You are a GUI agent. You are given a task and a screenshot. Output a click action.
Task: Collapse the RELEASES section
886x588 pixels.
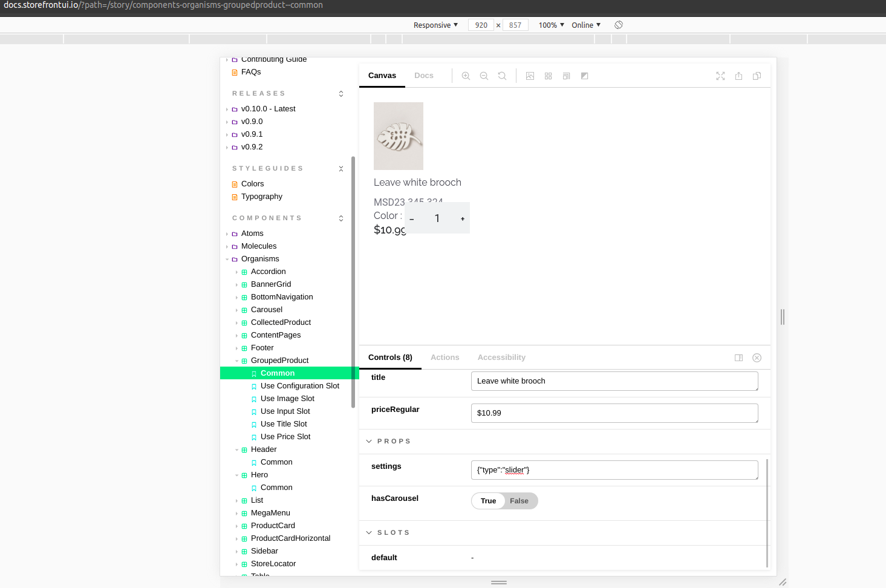tap(341, 94)
